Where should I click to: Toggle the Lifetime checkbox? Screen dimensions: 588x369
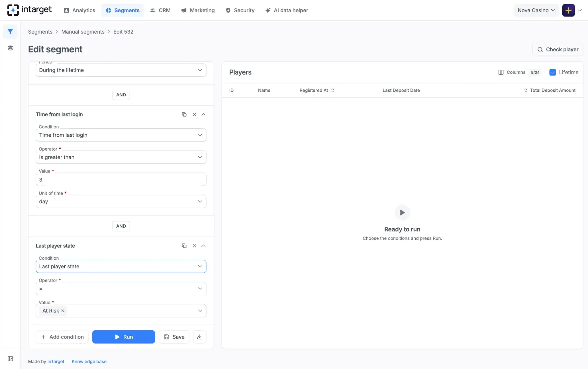click(x=552, y=72)
